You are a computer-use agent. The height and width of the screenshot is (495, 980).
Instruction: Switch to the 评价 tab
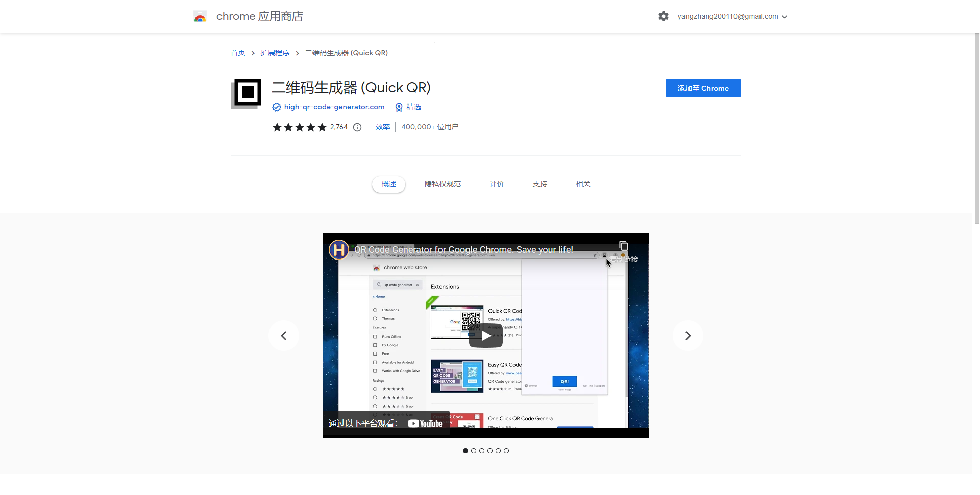[x=497, y=184]
